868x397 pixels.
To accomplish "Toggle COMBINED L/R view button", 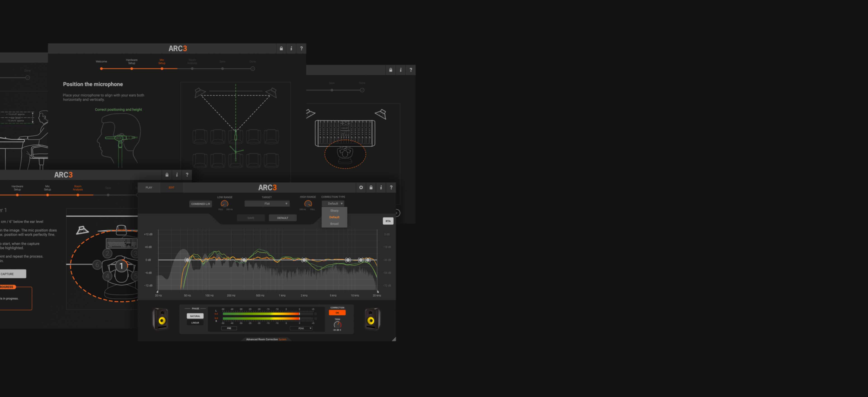I will click(x=200, y=204).
